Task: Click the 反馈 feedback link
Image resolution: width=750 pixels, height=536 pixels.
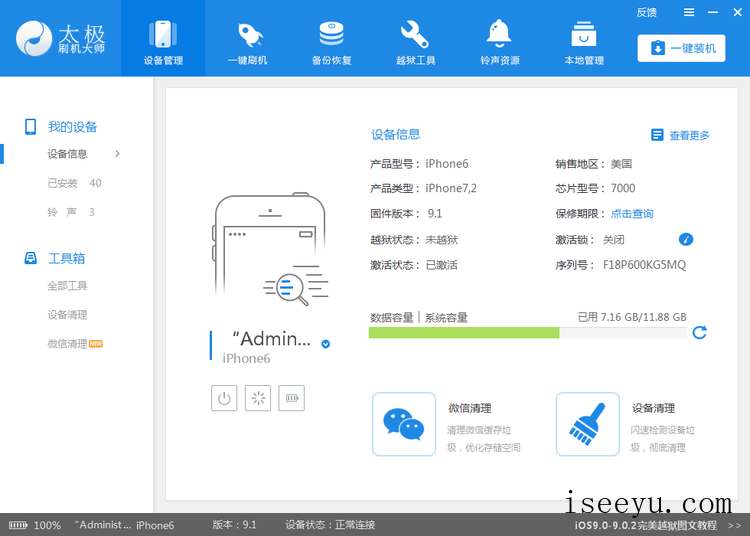Action: tap(646, 12)
